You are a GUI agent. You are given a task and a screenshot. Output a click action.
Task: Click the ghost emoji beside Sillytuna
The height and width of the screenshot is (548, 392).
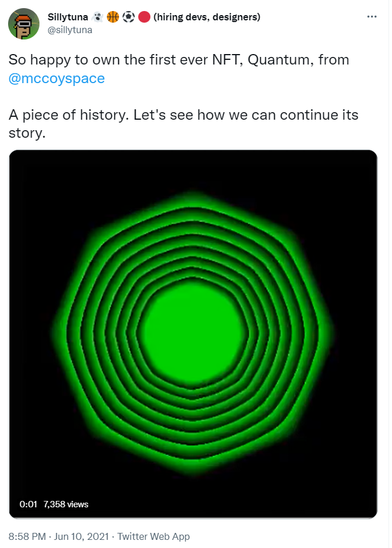coord(98,17)
